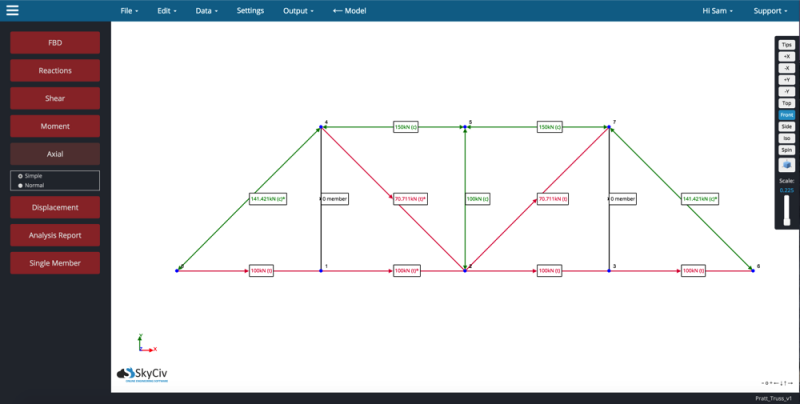
Task: Click the Pratt_Truss_v1 file name
Action: coord(773,398)
